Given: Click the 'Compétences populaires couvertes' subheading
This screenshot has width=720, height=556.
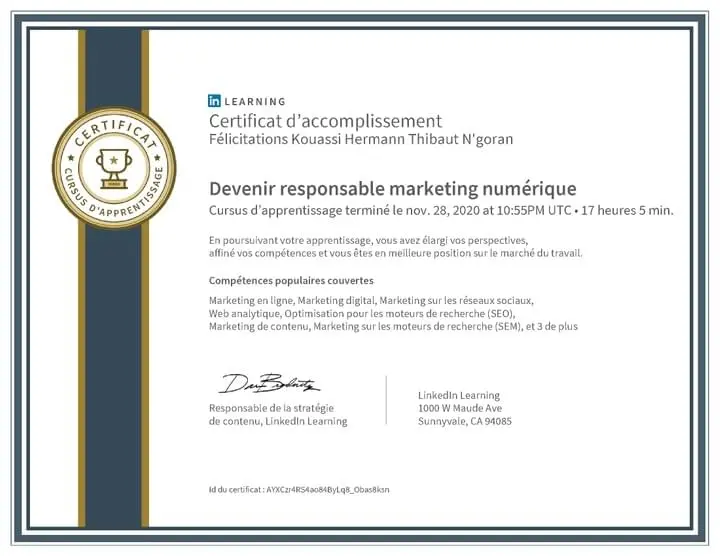Looking at the screenshot, I should point(291,281).
